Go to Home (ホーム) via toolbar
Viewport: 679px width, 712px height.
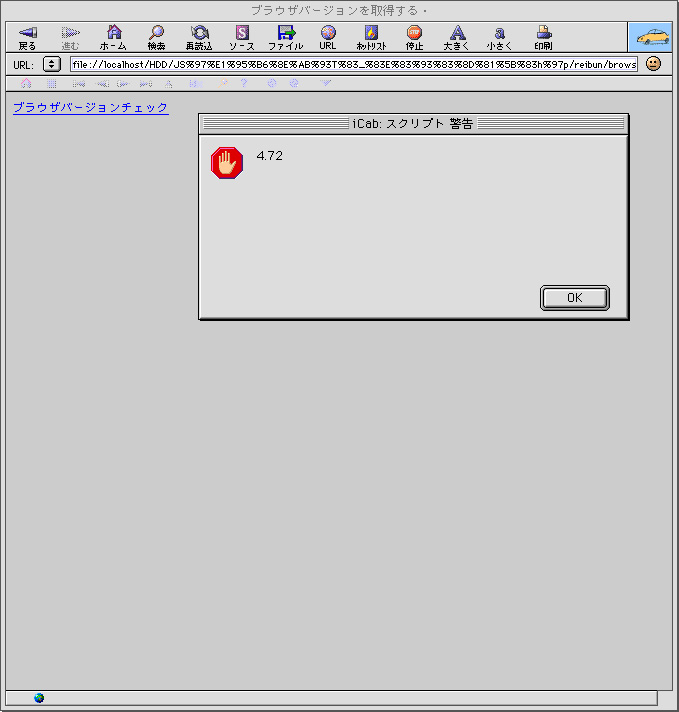tap(114, 38)
